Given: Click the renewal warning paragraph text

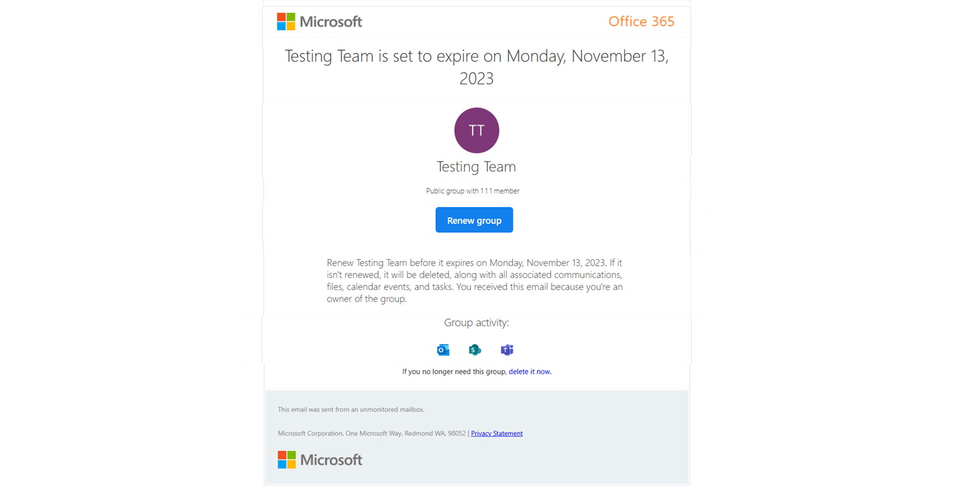Looking at the screenshot, I should (x=474, y=280).
